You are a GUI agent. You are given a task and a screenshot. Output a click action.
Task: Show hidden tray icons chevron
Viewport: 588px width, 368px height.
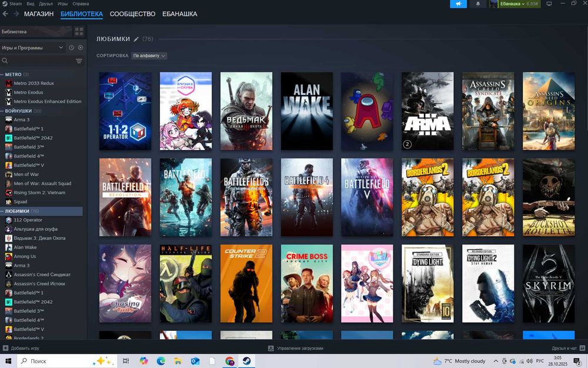pyautogui.click(x=496, y=362)
